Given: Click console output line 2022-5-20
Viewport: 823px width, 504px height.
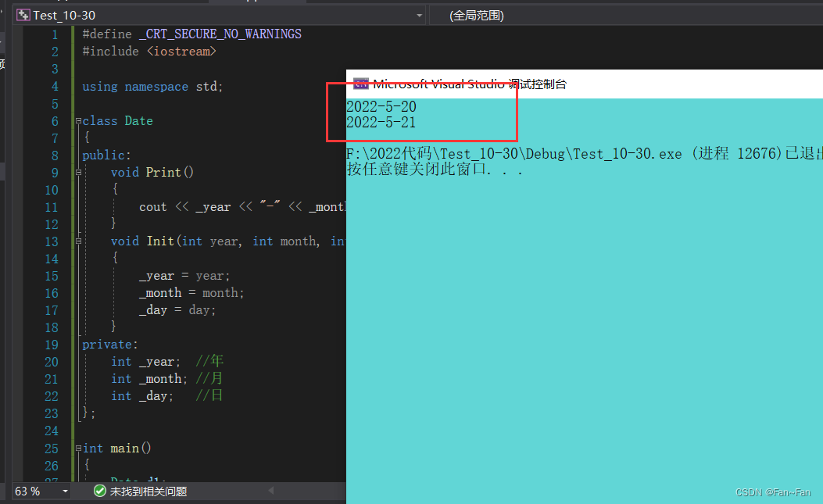Looking at the screenshot, I should (x=381, y=106).
